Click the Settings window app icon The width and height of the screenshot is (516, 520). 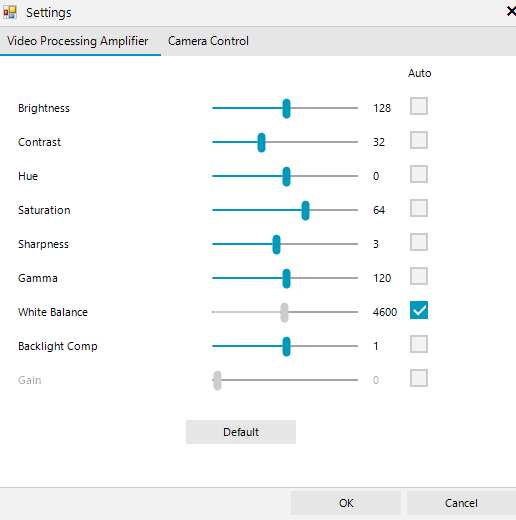(x=10, y=12)
